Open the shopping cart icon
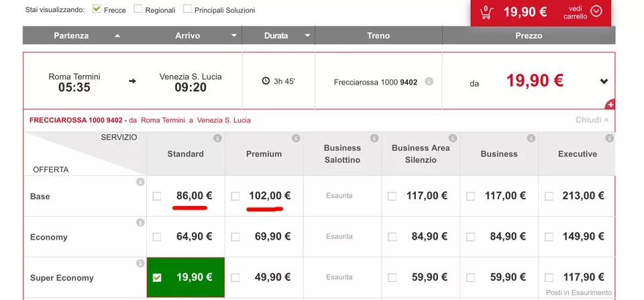Viewport: 644px width, 300px height. pyautogui.click(x=486, y=12)
